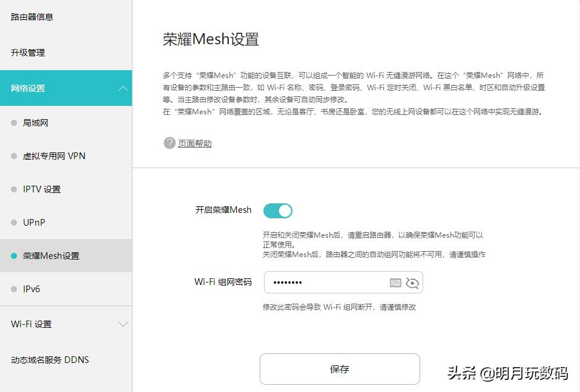This screenshot has width=580, height=392.
Task: Open 路由器信息 in the sidebar
Action: (32, 17)
